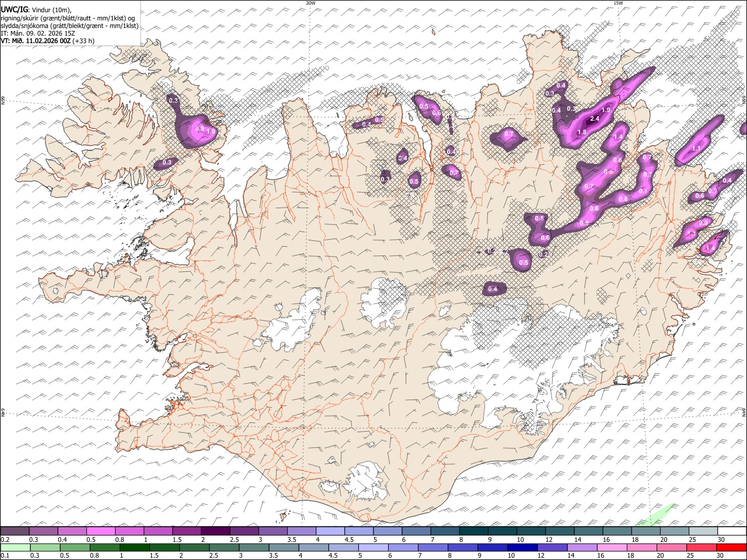
Task: Pick the white 30 swatch, upper legend
Action: [732, 531]
